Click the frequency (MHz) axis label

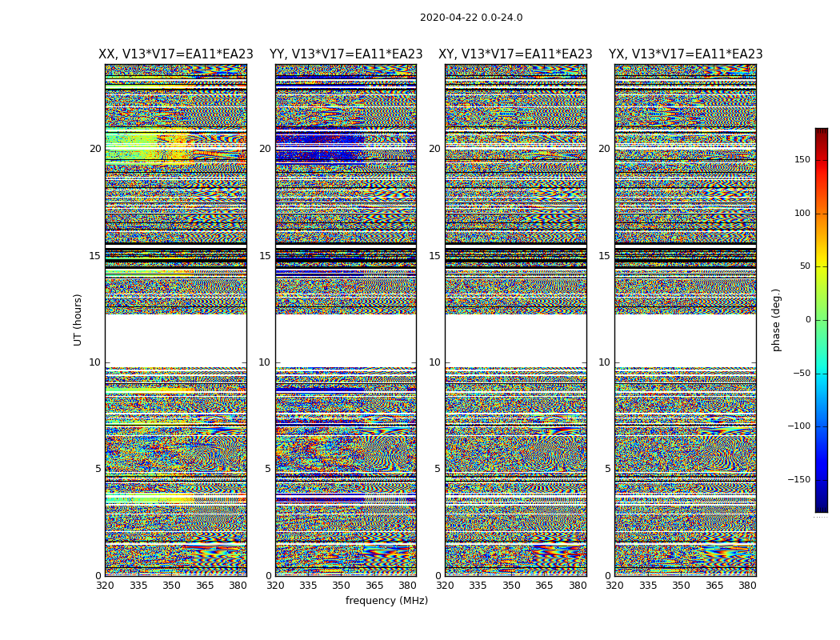pos(386,600)
